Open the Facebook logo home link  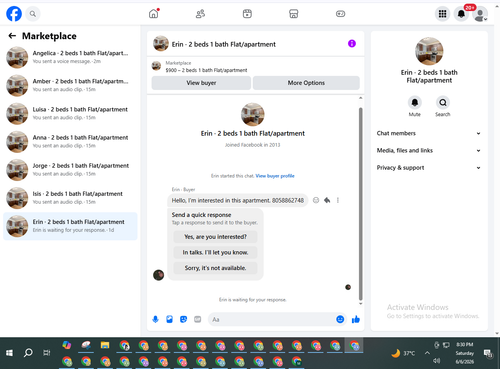coord(14,14)
